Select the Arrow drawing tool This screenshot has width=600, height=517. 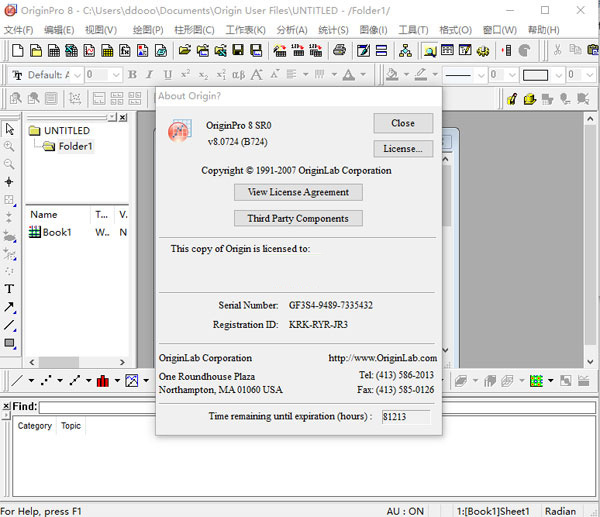(x=10, y=307)
